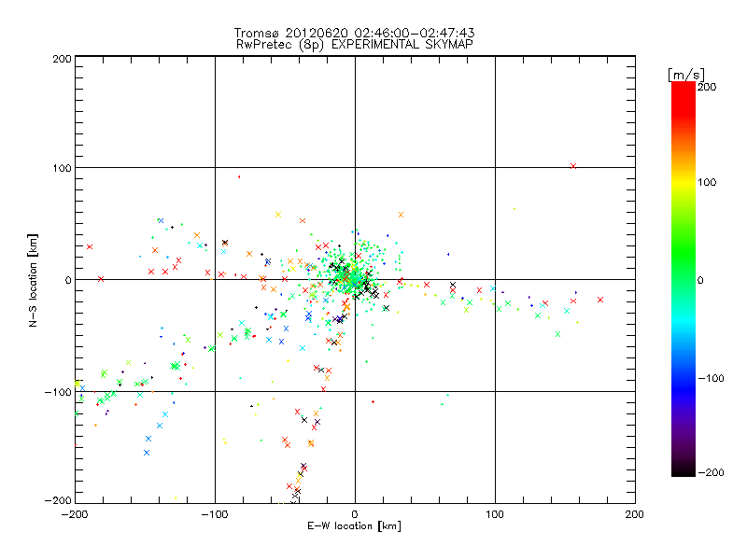Screen dimensions: 747x560
Task: Pick the green middle section of the colorbar
Action: pos(684,279)
